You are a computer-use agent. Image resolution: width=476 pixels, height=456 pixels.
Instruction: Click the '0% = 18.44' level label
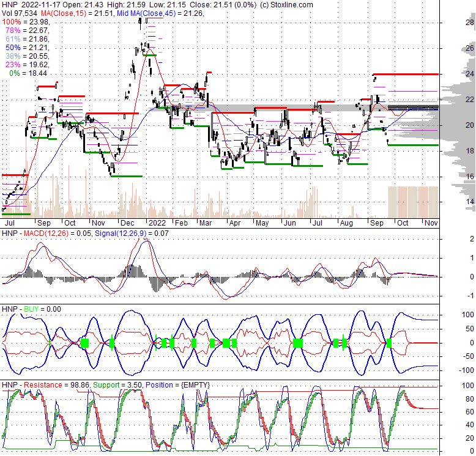tap(28, 73)
